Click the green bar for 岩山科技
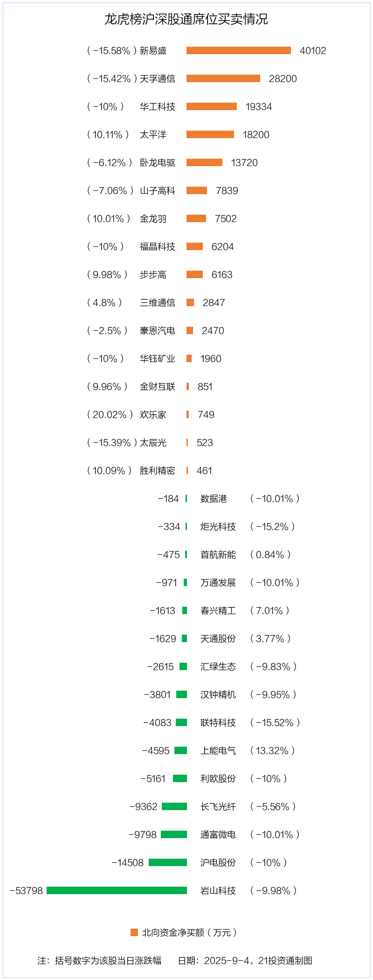The height and width of the screenshot is (980, 373). [117, 890]
